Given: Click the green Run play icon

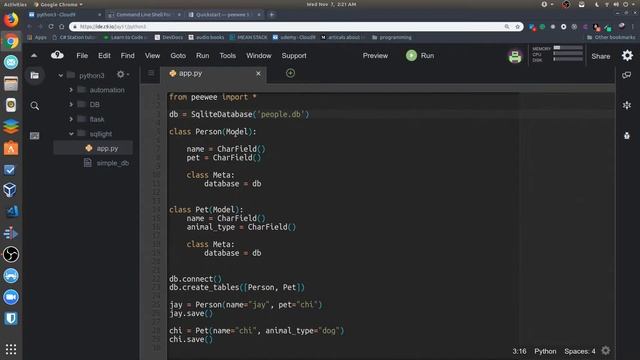Looking at the screenshot, I should click(411, 56).
